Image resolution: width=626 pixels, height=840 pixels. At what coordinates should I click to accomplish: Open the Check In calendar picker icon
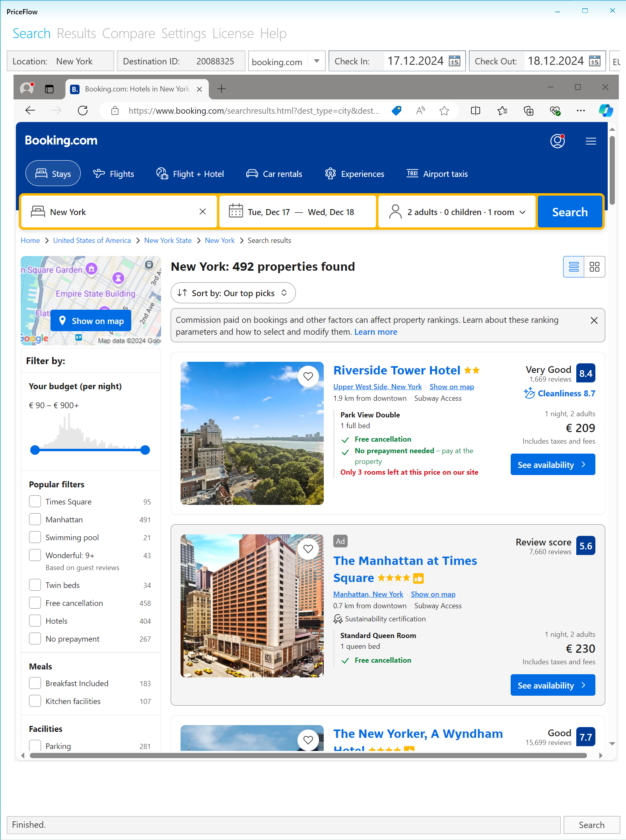454,61
